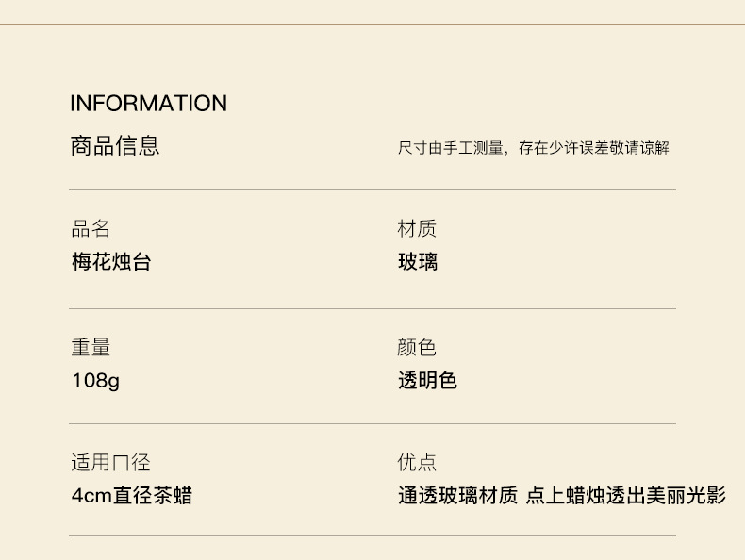Image resolution: width=745 pixels, height=560 pixels.
Task: Click the divider line below 108g
Action: pos(372,424)
